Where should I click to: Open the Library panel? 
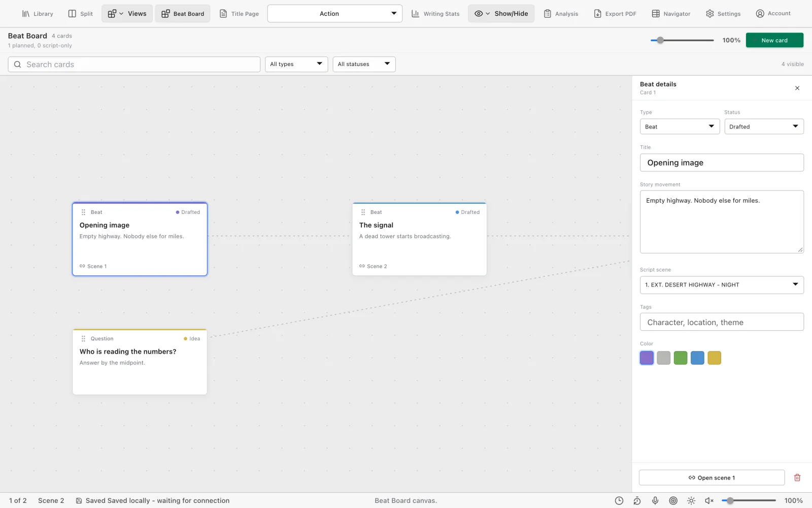click(38, 14)
